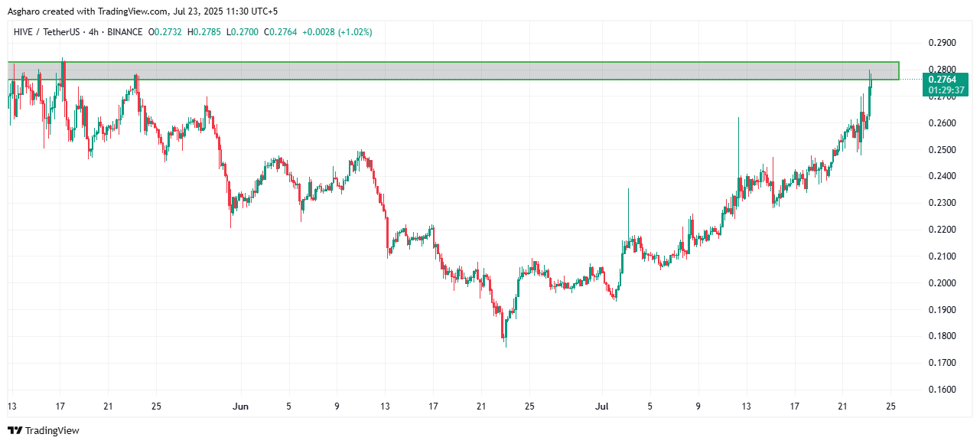Click the 0.1600 price axis label
980x444 pixels.
[x=943, y=390]
